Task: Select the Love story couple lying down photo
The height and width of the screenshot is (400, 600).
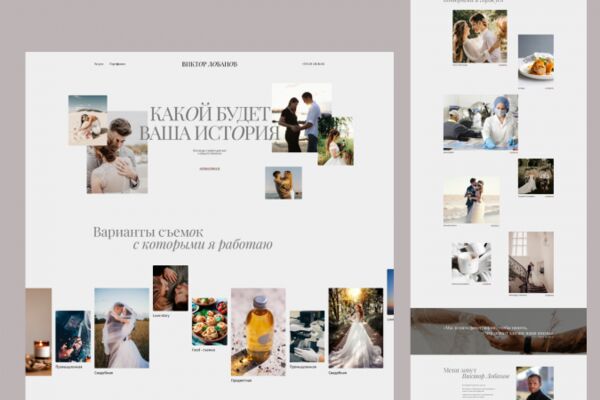Action: (170, 288)
